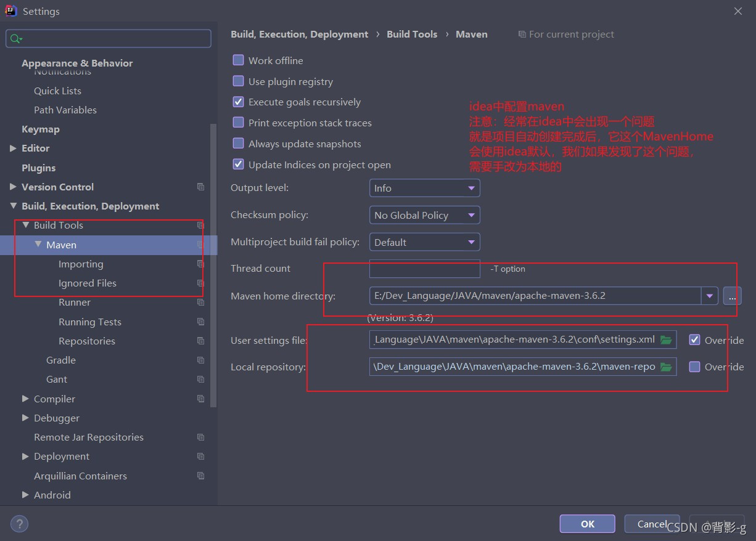Expand the Debugger tree node
This screenshot has width=756, height=541.
(x=25, y=418)
